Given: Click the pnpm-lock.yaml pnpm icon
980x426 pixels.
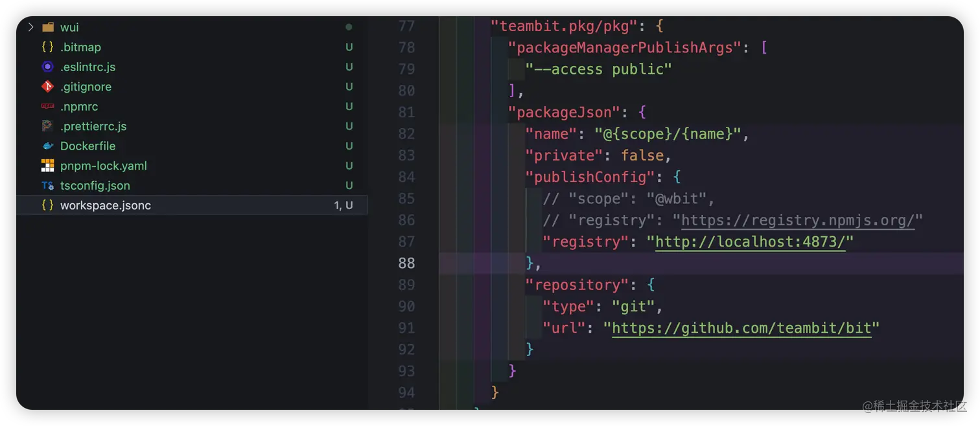Looking at the screenshot, I should click(47, 166).
